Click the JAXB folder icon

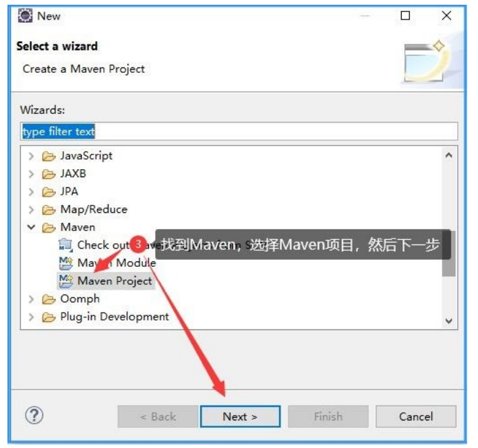tap(49, 174)
